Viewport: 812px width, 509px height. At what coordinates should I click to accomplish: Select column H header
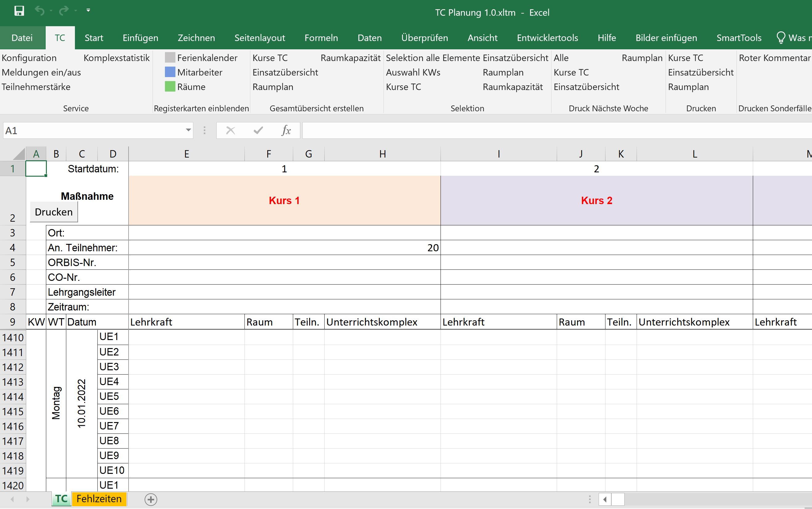click(x=382, y=154)
